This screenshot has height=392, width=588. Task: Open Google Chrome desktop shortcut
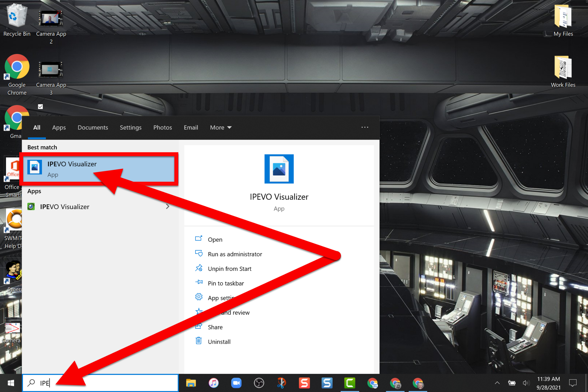[17, 75]
